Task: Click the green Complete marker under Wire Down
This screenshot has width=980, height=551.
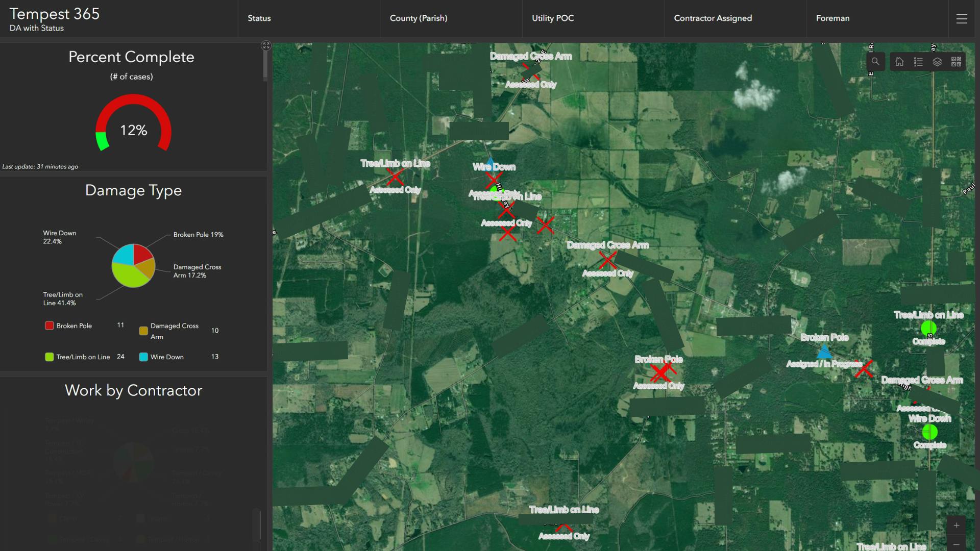Action: tap(929, 432)
